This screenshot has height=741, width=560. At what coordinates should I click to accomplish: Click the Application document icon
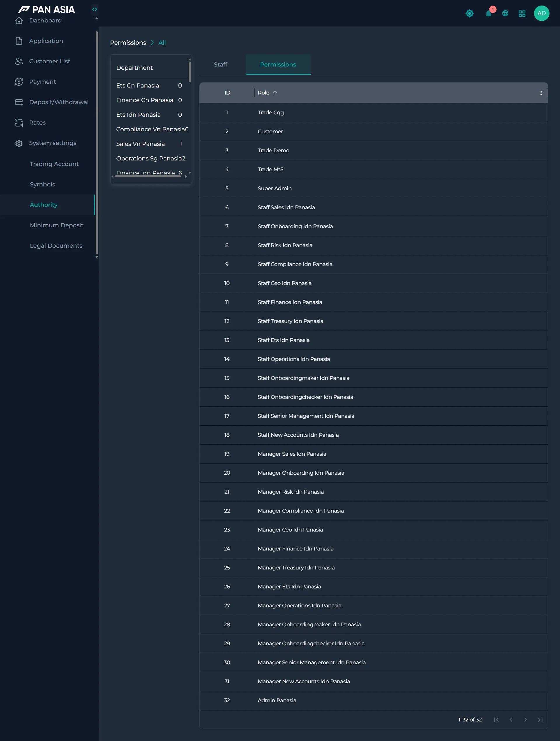[x=19, y=41]
